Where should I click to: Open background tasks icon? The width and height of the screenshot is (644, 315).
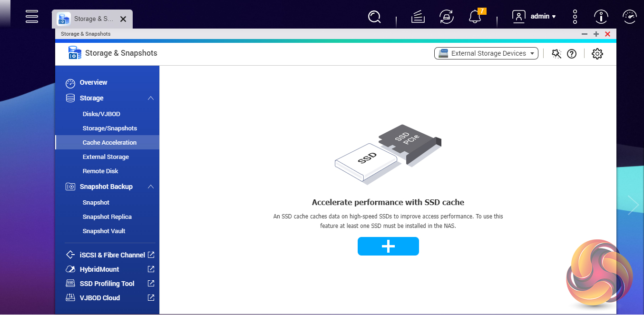[418, 17]
